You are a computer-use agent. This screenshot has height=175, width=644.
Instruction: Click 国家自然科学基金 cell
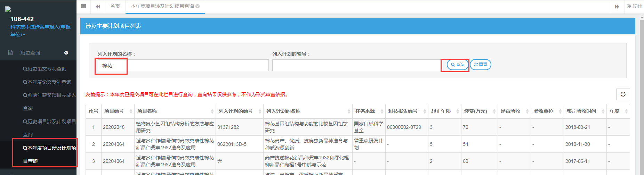coord(369,127)
